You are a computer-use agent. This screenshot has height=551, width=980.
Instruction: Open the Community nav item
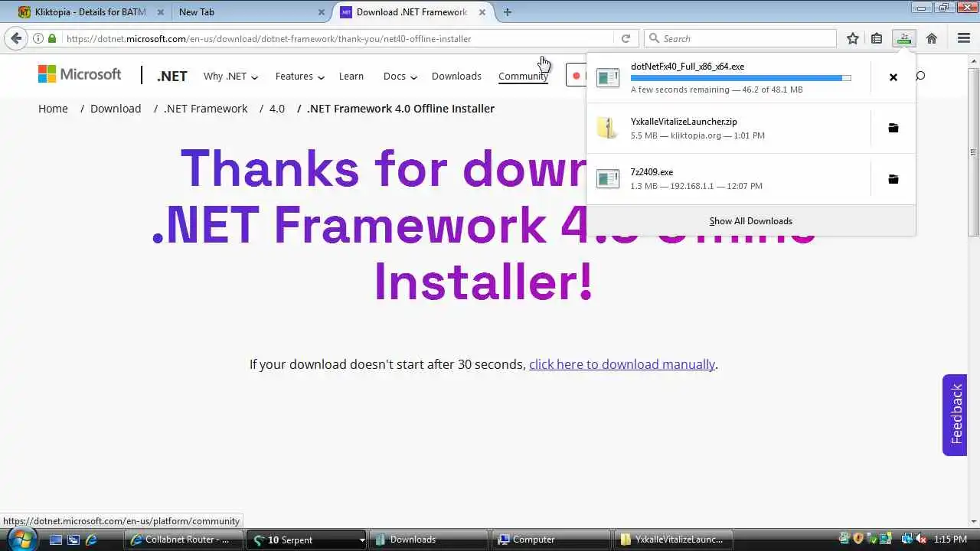coord(523,76)
